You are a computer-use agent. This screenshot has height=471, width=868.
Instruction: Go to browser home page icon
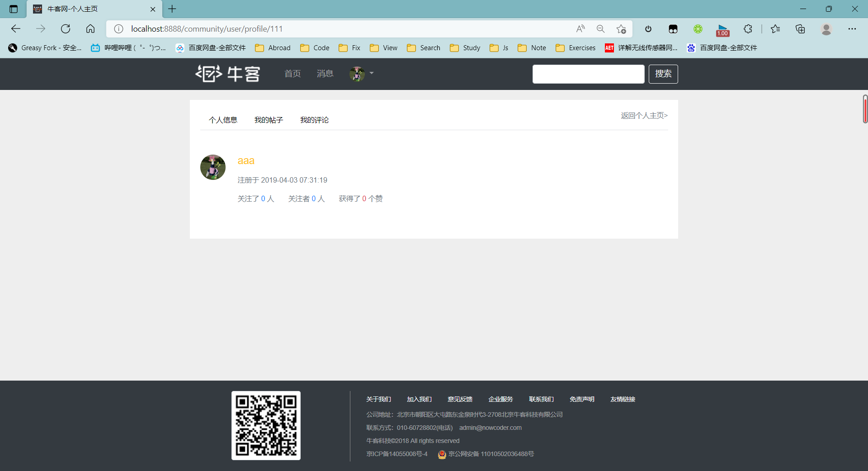pos(90,29)
